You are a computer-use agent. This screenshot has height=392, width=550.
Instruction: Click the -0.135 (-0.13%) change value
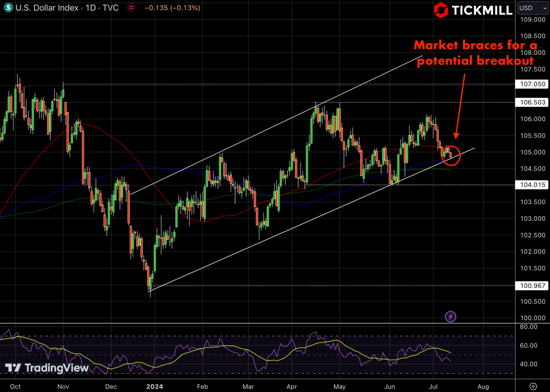pos(172,8)
